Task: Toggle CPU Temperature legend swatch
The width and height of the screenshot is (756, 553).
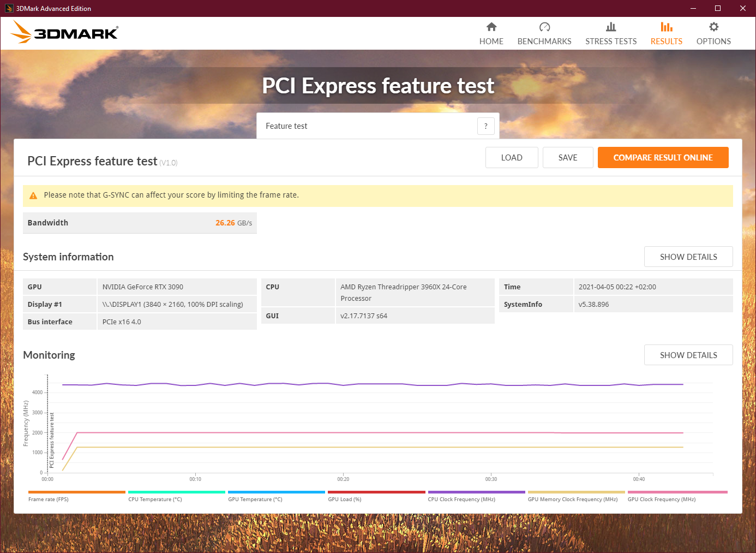Action: [177, 492]
